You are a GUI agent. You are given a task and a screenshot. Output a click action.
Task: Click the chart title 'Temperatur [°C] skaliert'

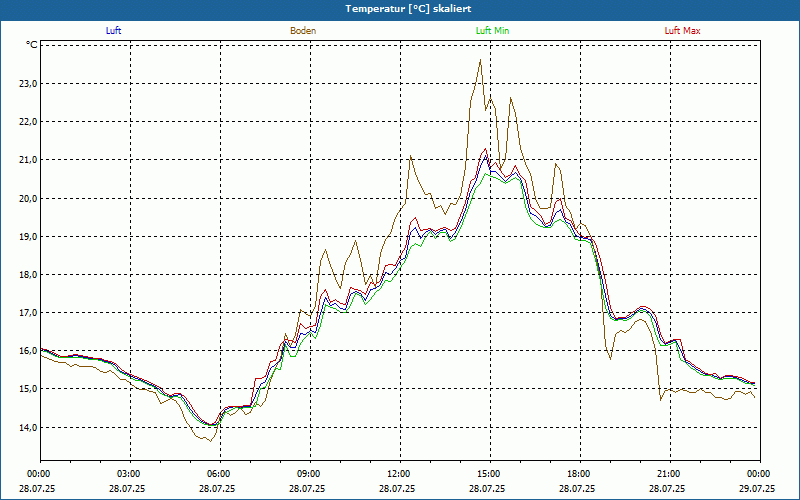tap(408, 9)
